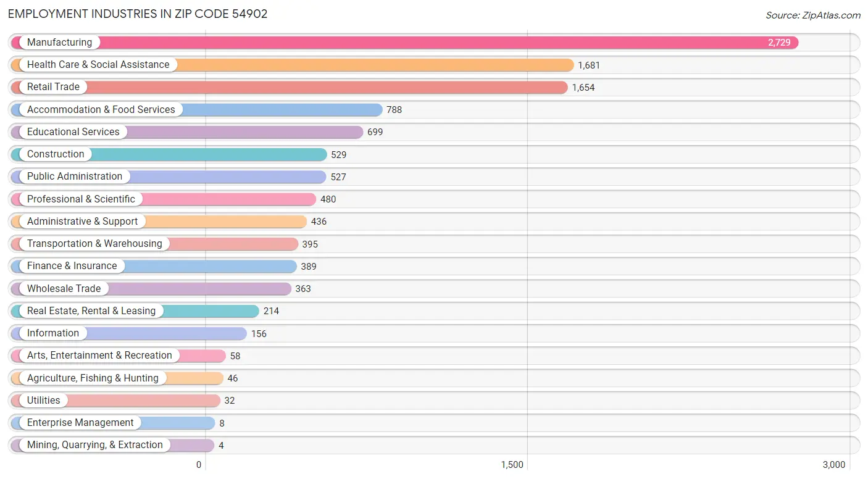Click the 395 value label
This screenshot has height=479, width=868.
(310, 244)
